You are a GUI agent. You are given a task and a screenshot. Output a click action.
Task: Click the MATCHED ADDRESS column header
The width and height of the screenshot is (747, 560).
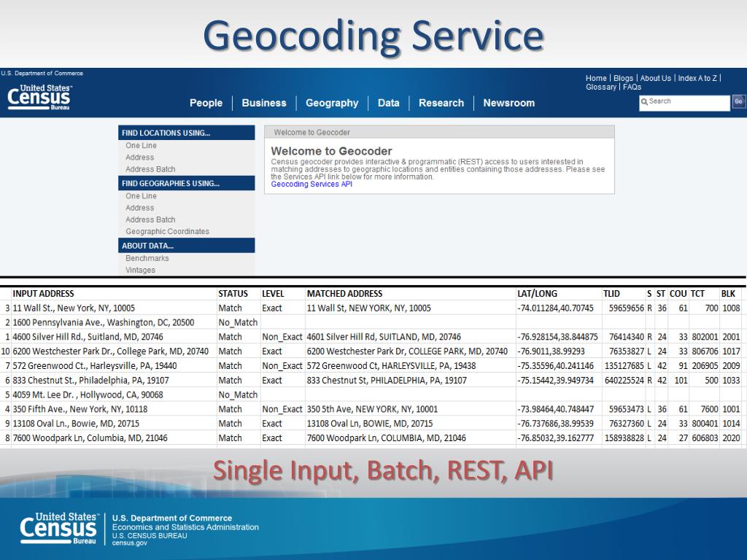[344, 294]
